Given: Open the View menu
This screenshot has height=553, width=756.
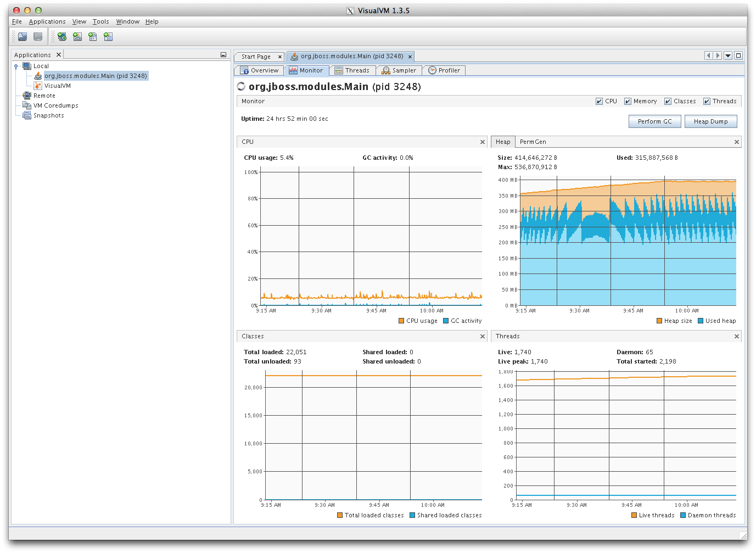Looking at the screenshot, I should [x=79, y=22].
